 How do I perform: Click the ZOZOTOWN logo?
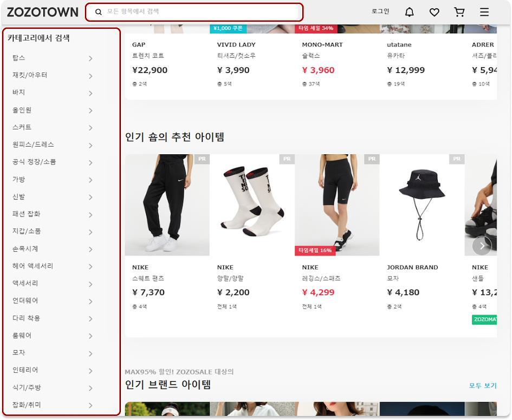pos(42,12)
